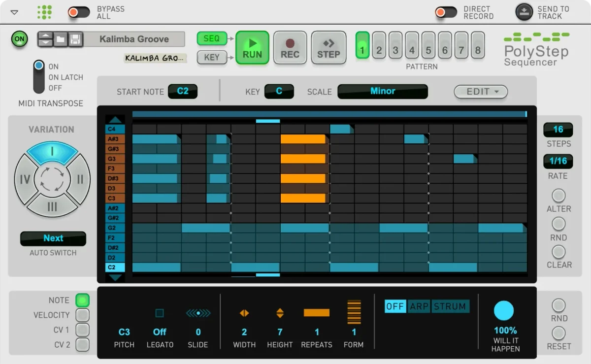Toggle the green ON power button

click(20, 39)
